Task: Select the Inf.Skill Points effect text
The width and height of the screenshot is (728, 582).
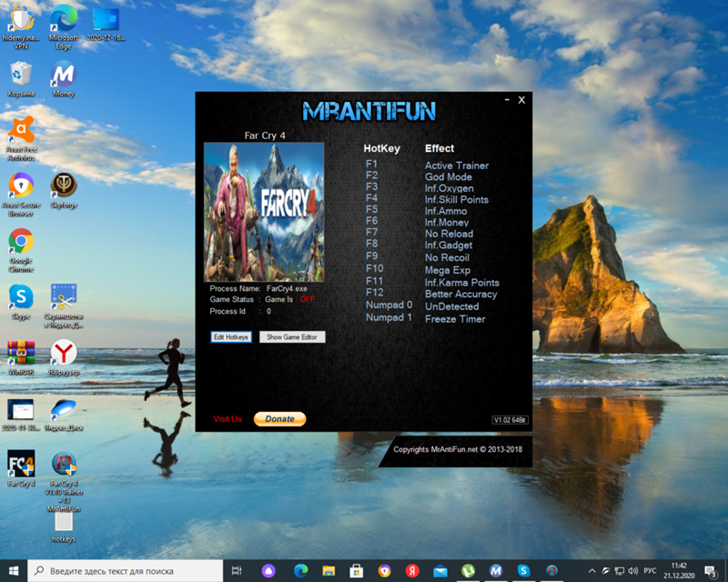Action: point(457,199)
